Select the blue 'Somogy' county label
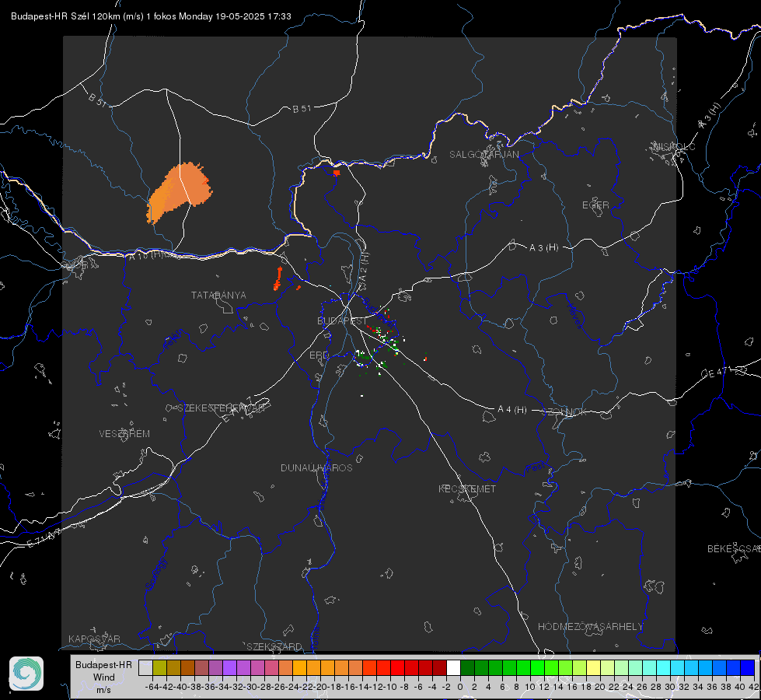Viewport: 761px width, 700px height. (x=155, y=574)
